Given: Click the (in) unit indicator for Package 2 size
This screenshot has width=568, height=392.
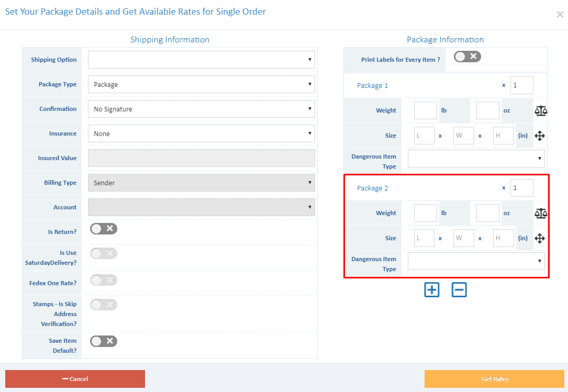Looking at the screenshot, I should [x=523, y=238].
